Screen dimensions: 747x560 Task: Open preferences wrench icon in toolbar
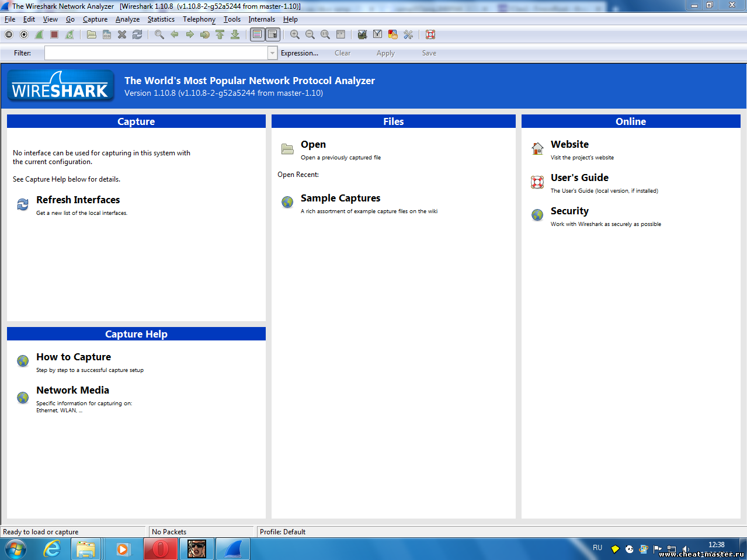[408, 34]
